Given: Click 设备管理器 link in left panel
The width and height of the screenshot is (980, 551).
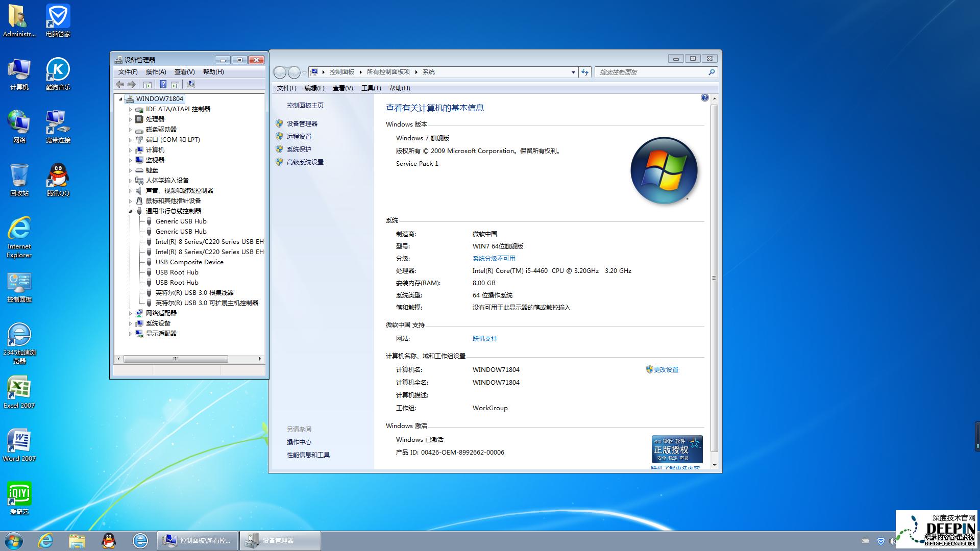Looking at the screenshot, I should (303, 123).
